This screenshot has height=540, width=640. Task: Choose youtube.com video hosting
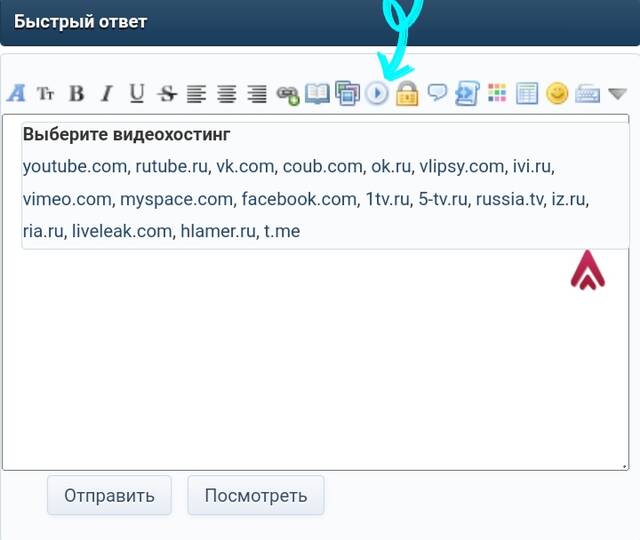pos(75,167)
